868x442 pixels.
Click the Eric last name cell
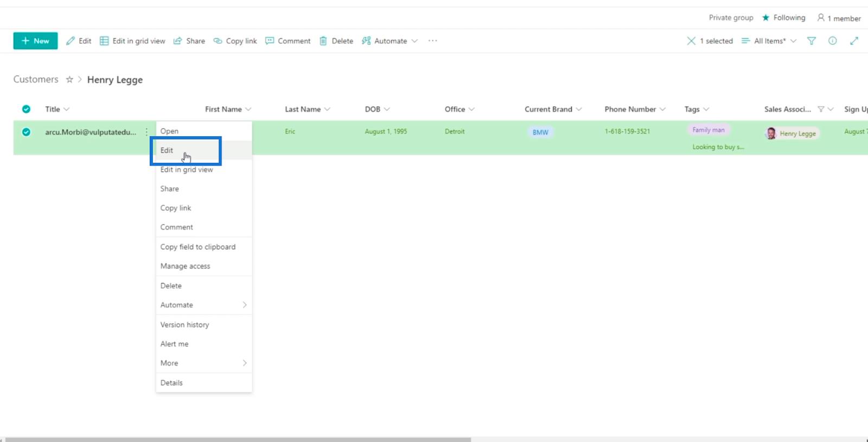coord(290,131)
